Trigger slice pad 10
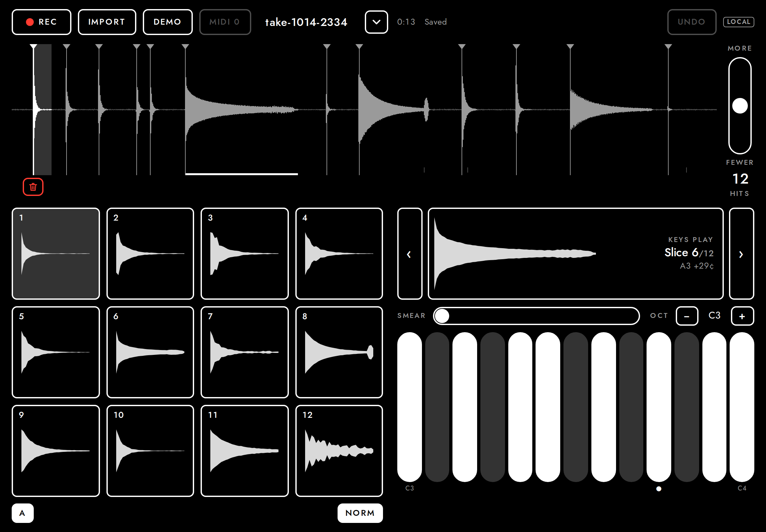The height and width of the screenshot is (532, 766). 150,451
